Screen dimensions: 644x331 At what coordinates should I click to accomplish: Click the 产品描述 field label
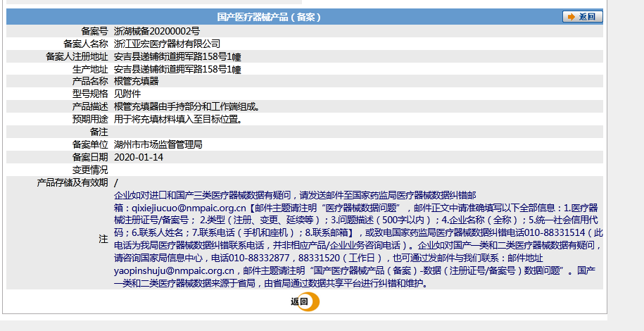(90, 107)
